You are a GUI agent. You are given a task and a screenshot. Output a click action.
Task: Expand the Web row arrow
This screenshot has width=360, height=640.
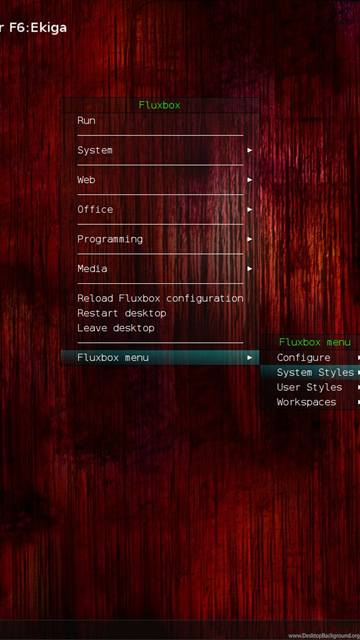click(x=249, y=180)
